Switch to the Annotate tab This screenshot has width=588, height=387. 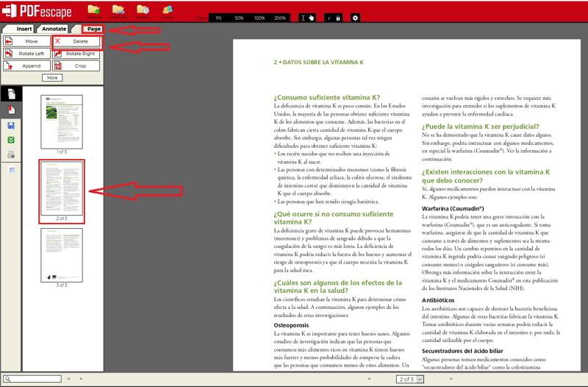[x=54, y=29]
